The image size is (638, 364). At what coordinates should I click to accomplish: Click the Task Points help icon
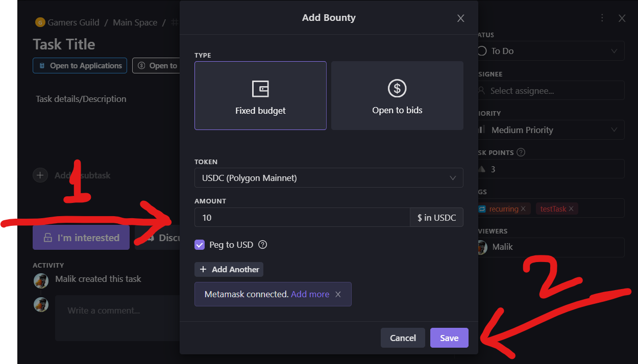(x=521, y=152)
